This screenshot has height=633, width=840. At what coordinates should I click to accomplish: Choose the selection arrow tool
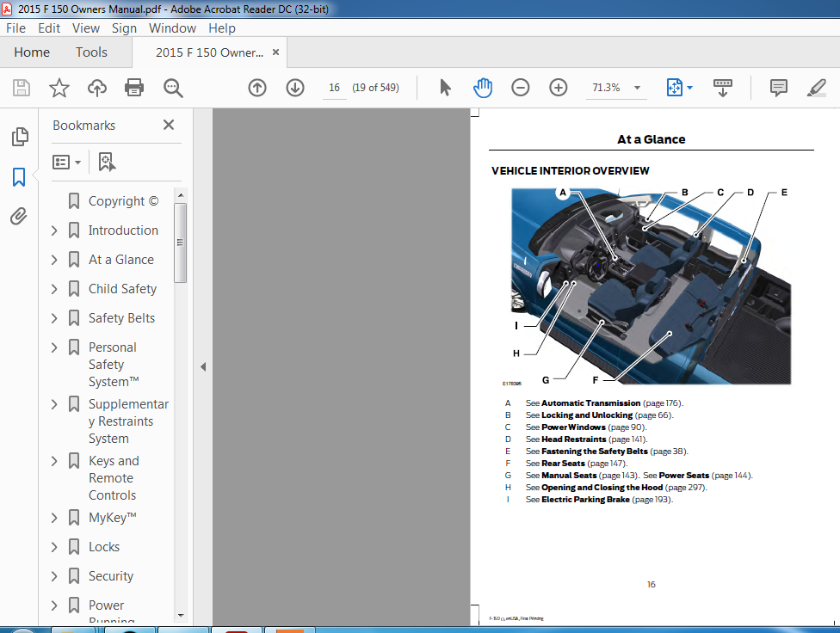coord(445,87)
